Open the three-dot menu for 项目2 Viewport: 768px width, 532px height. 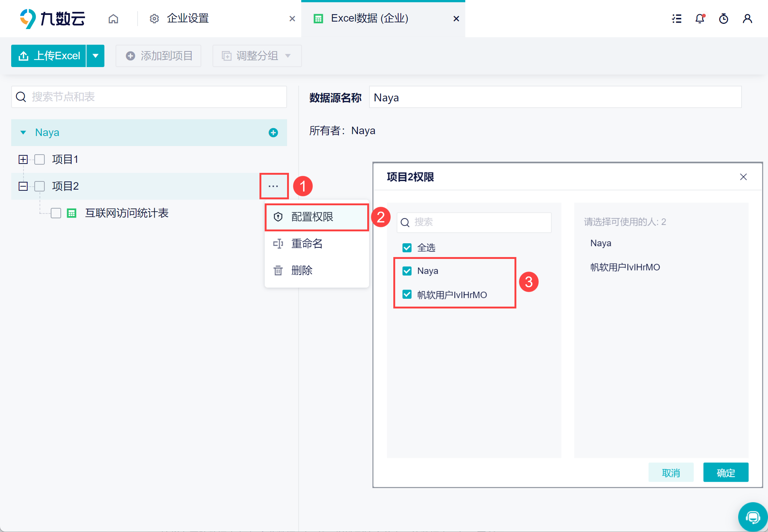pyautogui.click(x=273, y=186)
